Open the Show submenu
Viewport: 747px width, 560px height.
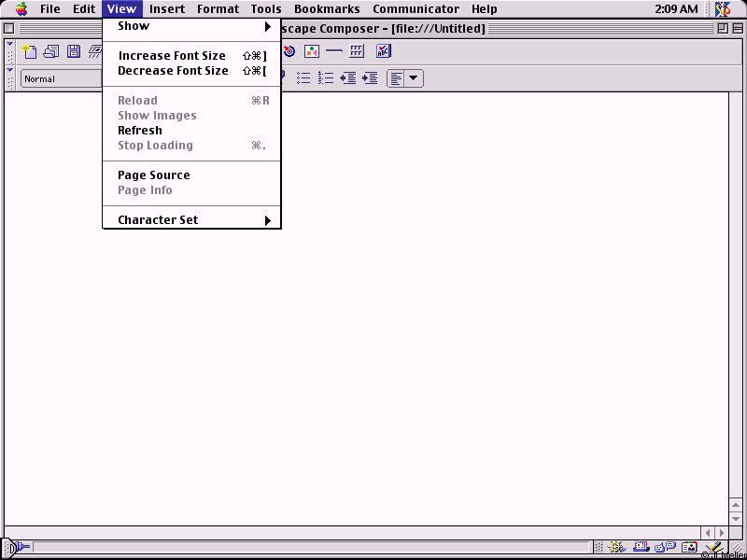pyautogui.click(x=191, y=26)
